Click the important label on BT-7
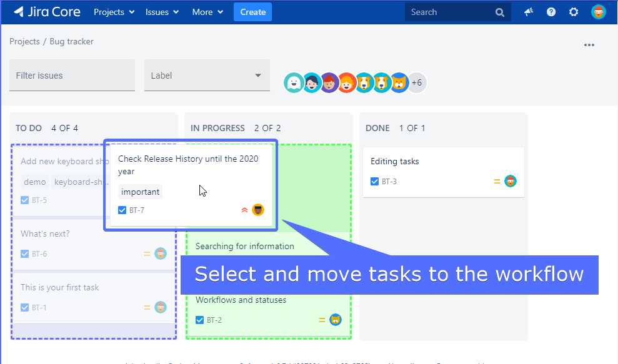Image resolution: width=618 pixels, height=364 pixels. point(141,192)
